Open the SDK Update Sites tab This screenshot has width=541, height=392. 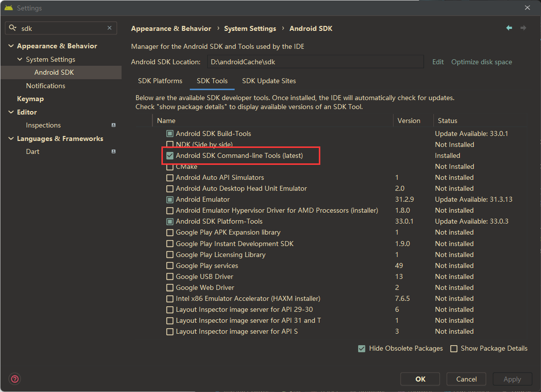click(269, 81)
